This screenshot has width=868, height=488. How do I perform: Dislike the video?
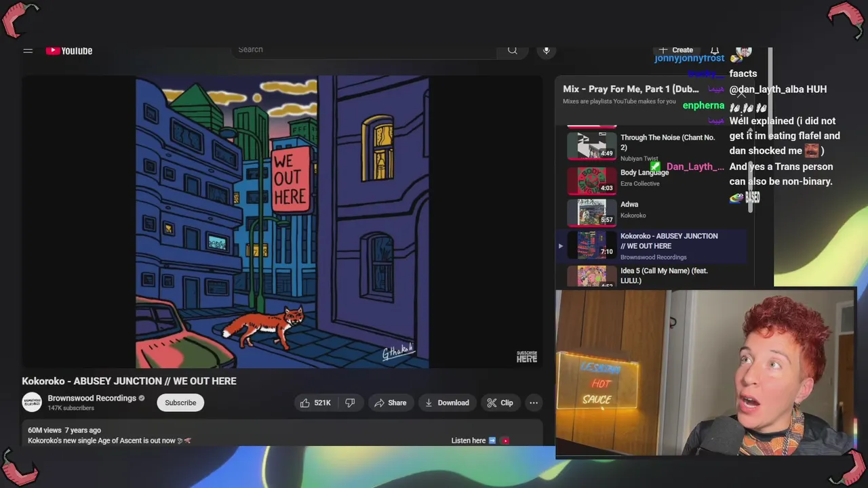pos(350,403)
